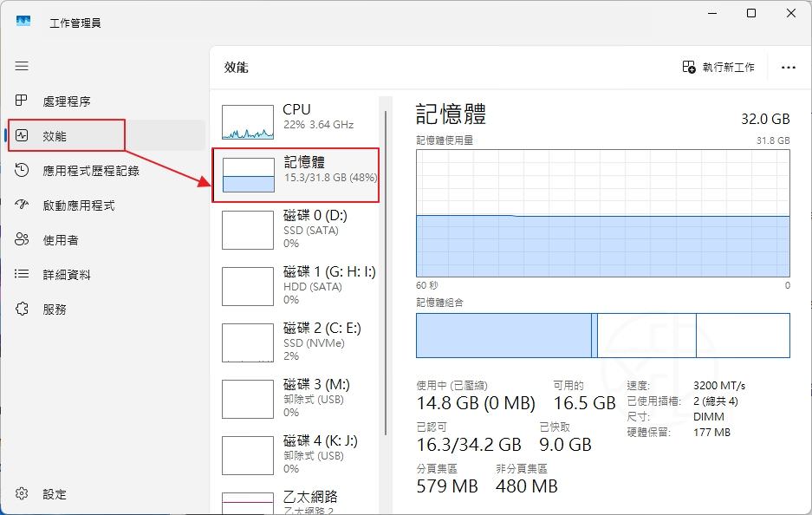Open the more options menu
Image resolution: width=812 pixels, height=515 pixels.
pos(788,67)
